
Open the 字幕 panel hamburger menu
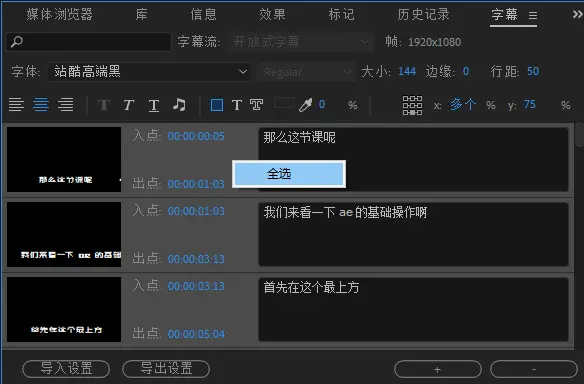click(533, 16)
